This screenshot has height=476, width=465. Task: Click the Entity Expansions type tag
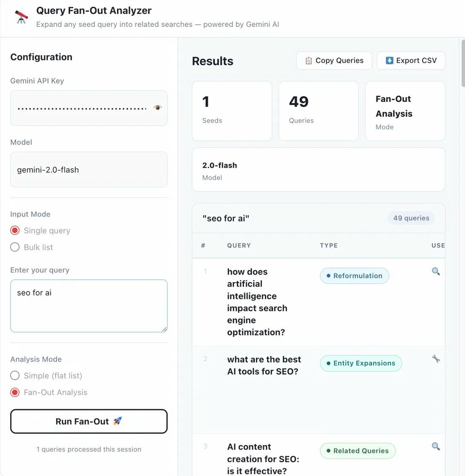361,363
